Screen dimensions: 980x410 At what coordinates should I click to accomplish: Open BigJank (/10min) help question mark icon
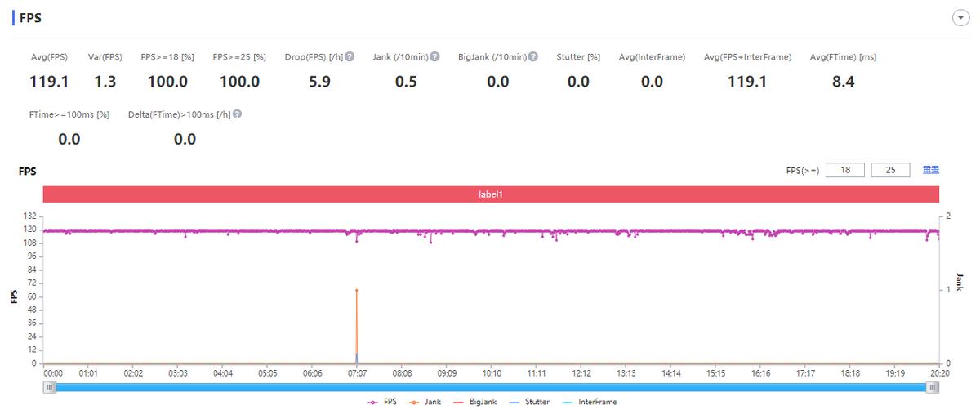click(533, 57)
